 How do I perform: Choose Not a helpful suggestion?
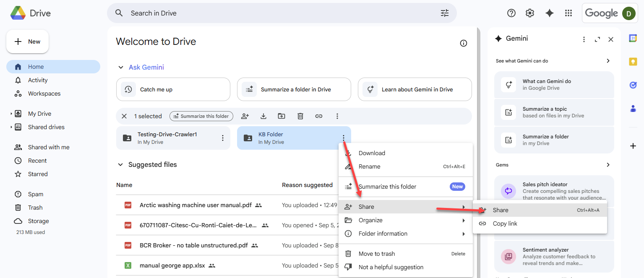pos(406,267)
